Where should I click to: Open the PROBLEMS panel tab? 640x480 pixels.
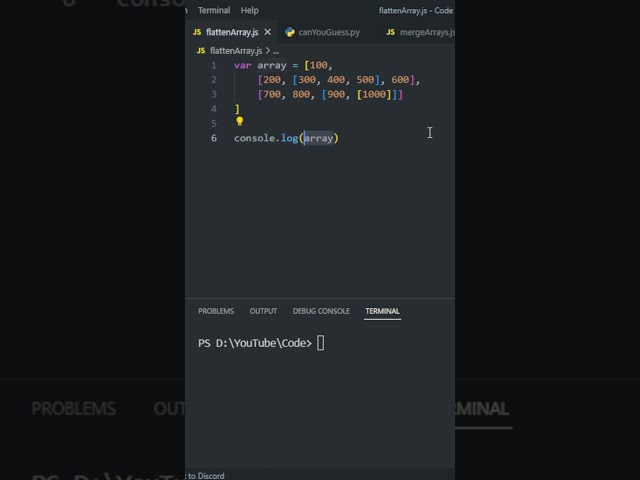coord(216,311)
